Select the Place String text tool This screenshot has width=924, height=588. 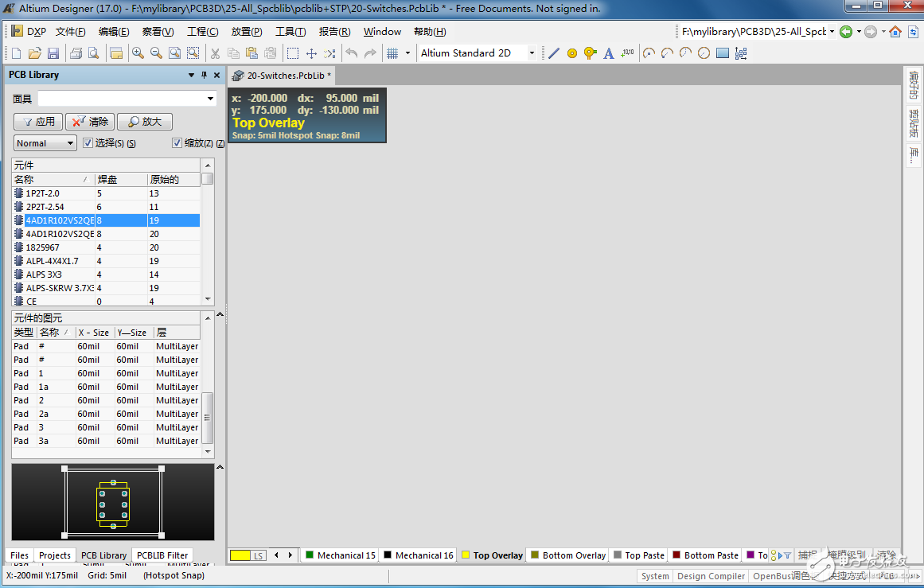pyautogui.click(x=609, y=53)
